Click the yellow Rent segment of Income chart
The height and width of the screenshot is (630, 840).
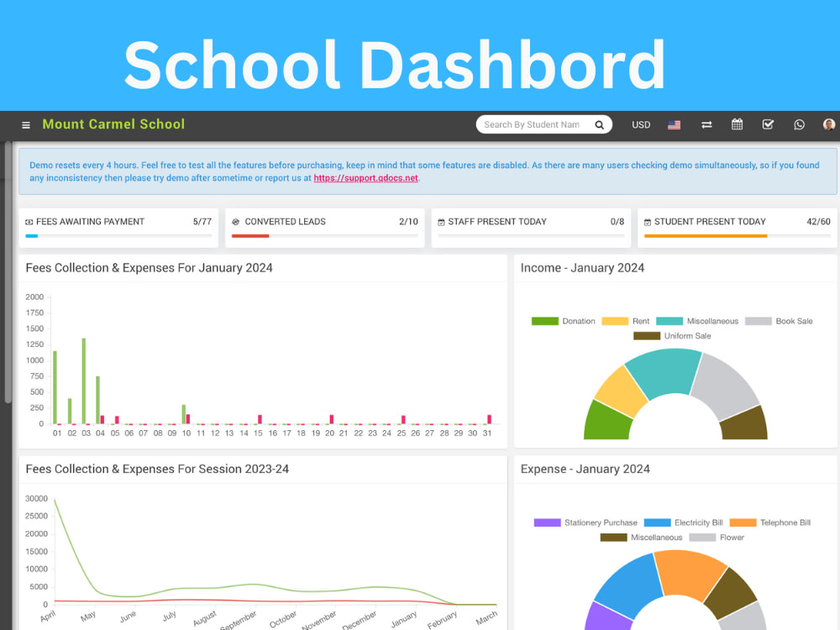(x=622, y=391)
